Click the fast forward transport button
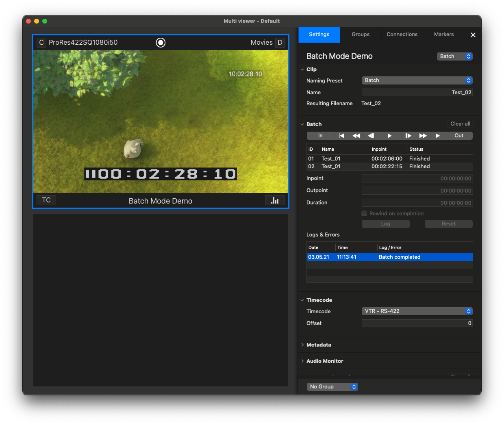Screen dimensions: 504x425 pyautogui.click(x=423, y=136)
